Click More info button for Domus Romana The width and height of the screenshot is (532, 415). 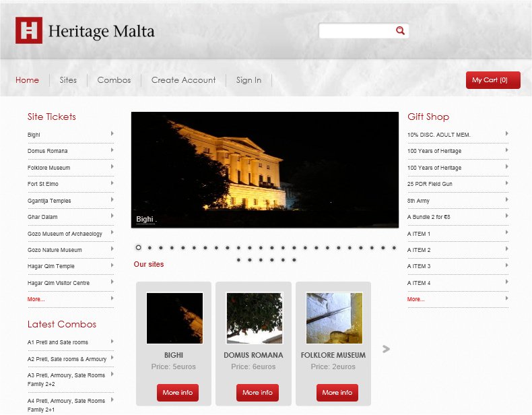point(257,393)
